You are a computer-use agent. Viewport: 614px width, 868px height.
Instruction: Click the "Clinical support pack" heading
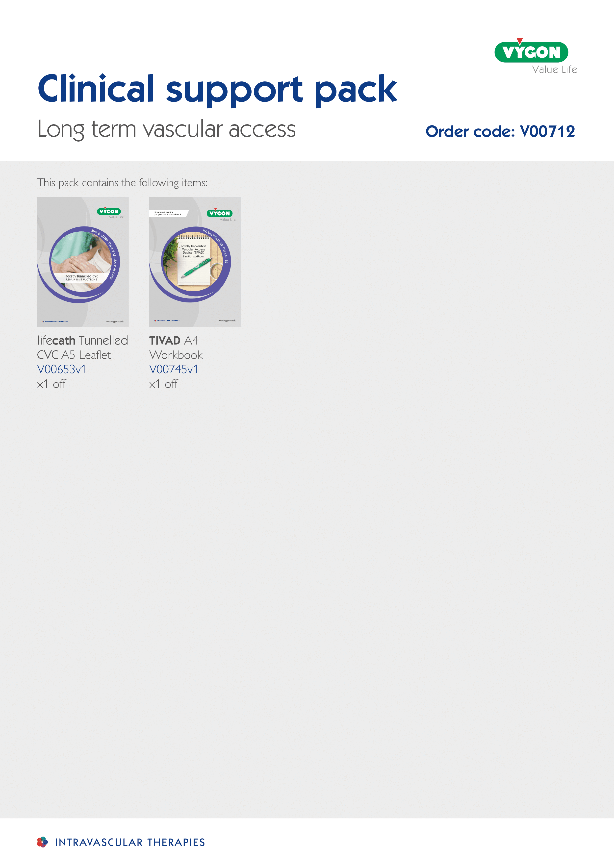[x=217, y=89]
